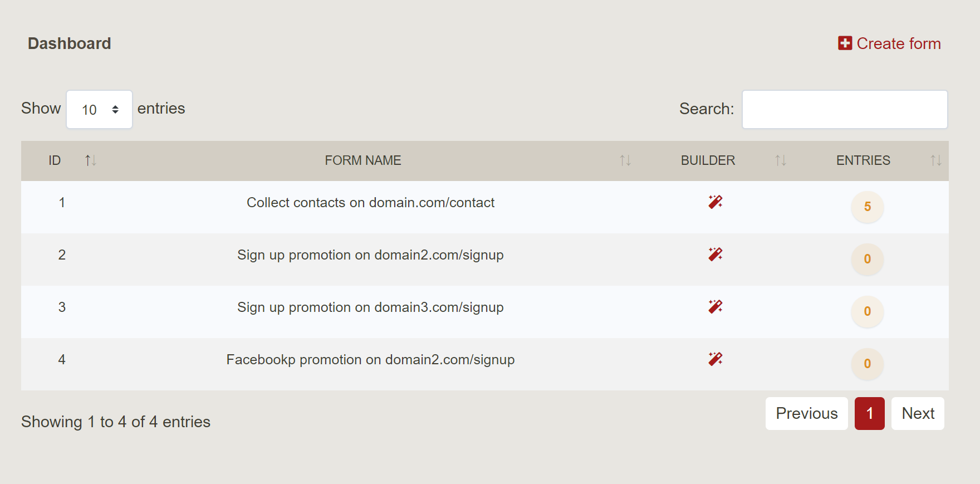Open builder wand for form ID 2

(x=715, y=254)
